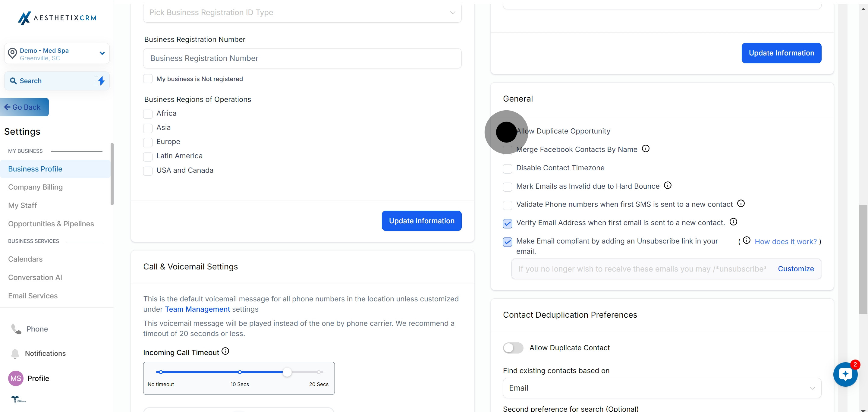Click the Go Back button
The image size is (868, 412).
coord(24,107)
